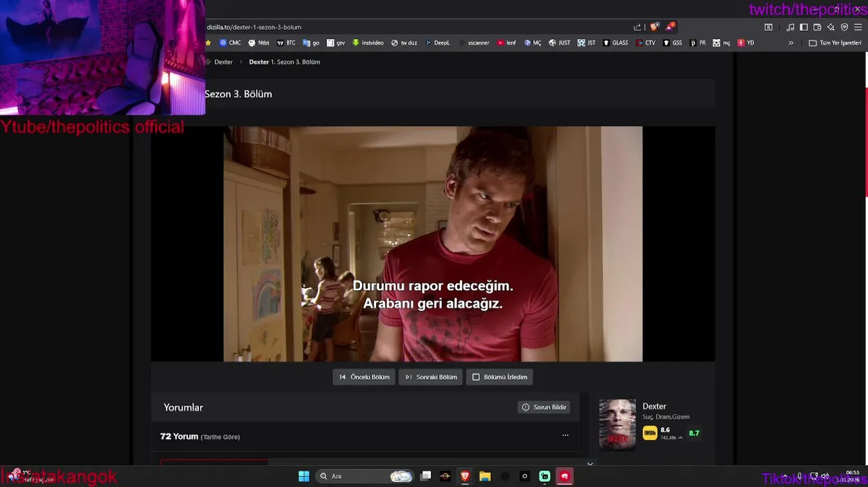
Task: Open the GSS bookmark
Action: 672,43
